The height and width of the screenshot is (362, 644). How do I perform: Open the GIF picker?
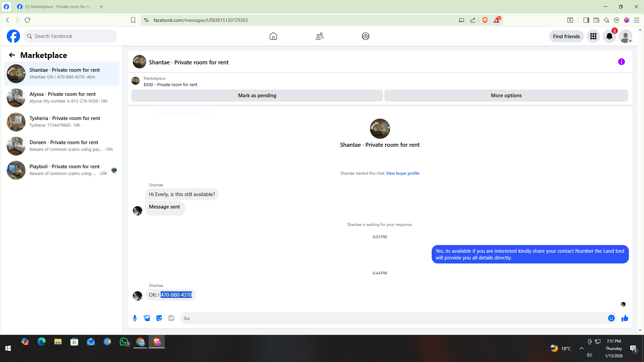[x=171, y=318]
